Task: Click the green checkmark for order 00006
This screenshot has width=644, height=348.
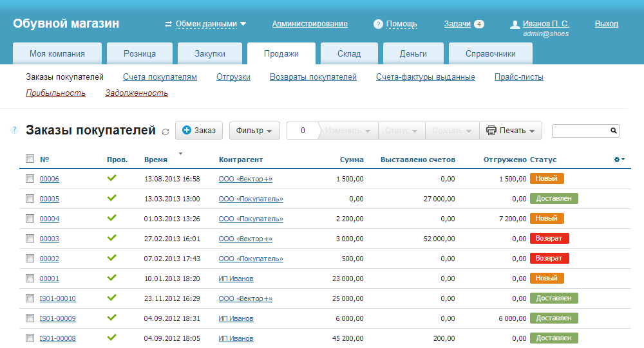Action: (111, 178)
